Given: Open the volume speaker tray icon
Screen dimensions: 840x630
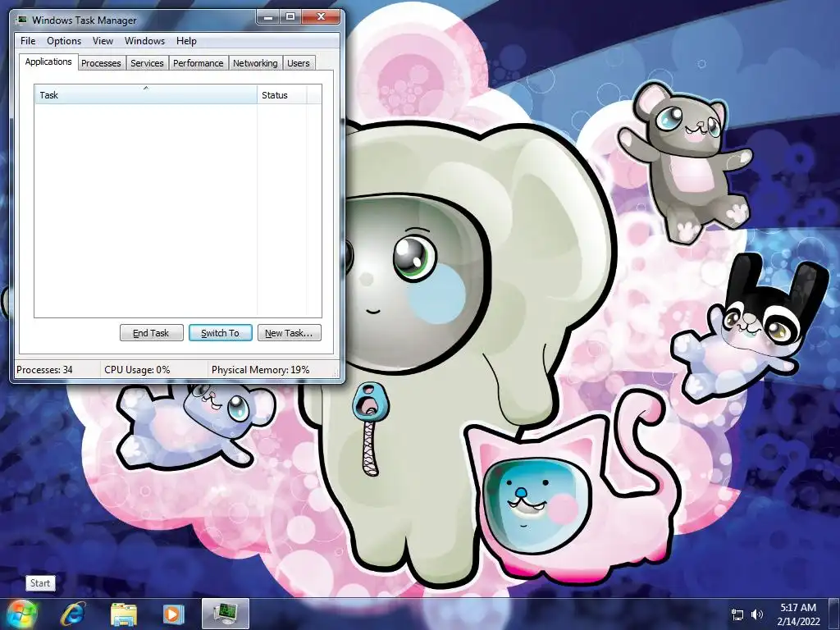Looking at the screenshot, I should tap(757, 614).
